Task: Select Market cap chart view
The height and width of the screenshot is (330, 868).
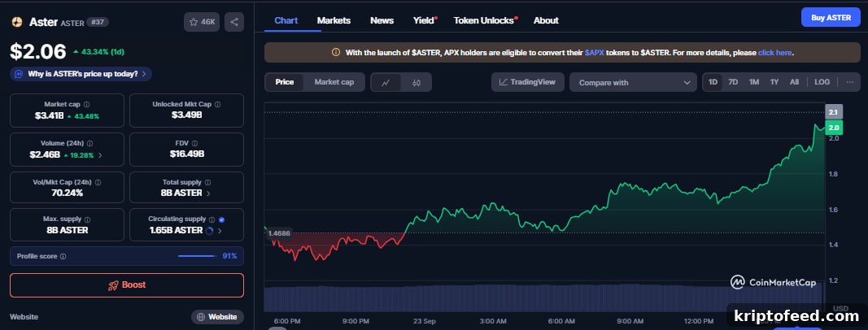Action: pos(334,82)
